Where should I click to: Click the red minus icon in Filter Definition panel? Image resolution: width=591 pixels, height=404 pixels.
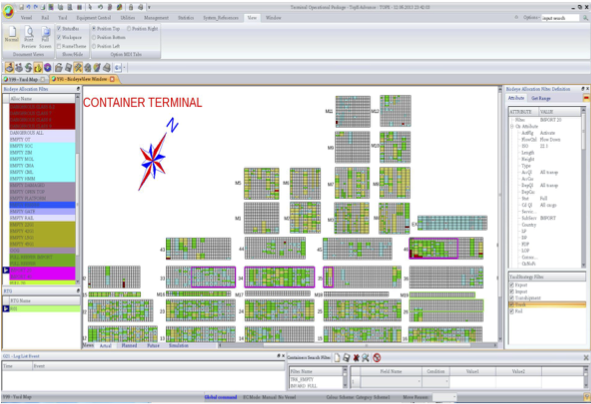tap(586, 98)
